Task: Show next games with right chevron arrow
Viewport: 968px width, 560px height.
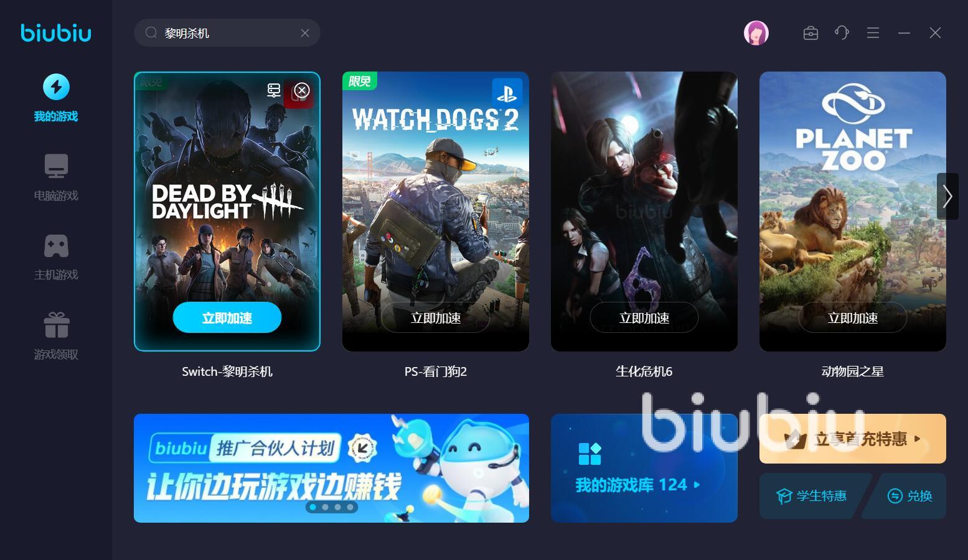Action: coord(947,196)
